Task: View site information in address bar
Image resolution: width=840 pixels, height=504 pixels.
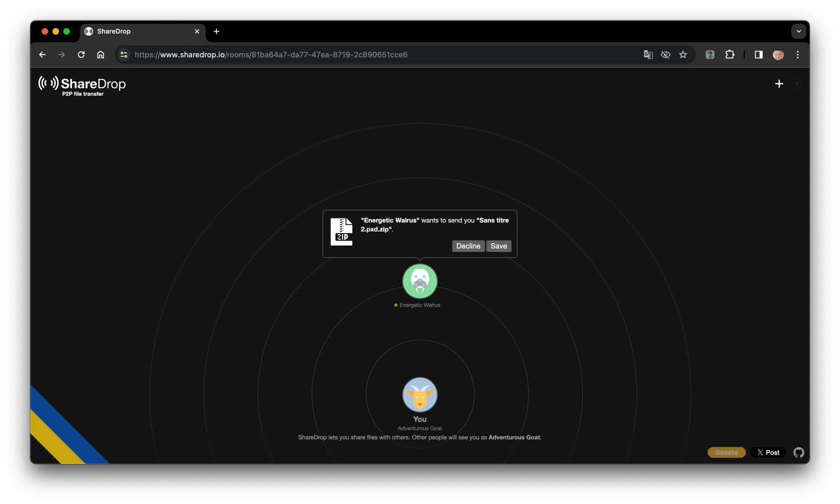Action: coord(124,55)
